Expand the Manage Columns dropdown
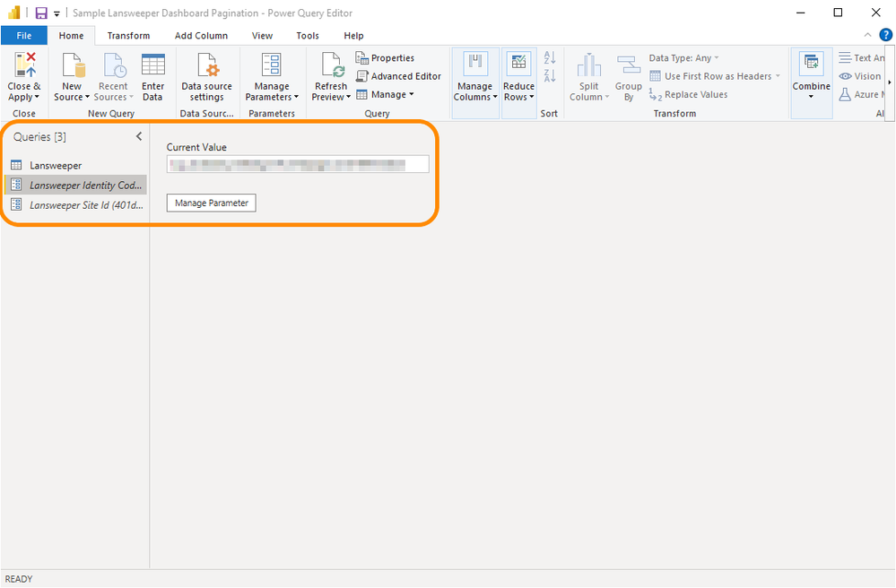The image size is (896, 588). tap(474, 97)
